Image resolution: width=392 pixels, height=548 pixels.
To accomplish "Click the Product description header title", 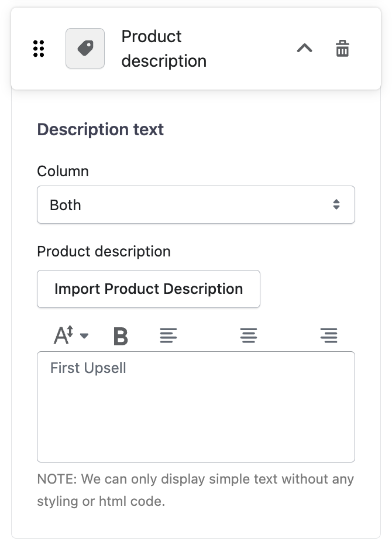I will [164, 49].
